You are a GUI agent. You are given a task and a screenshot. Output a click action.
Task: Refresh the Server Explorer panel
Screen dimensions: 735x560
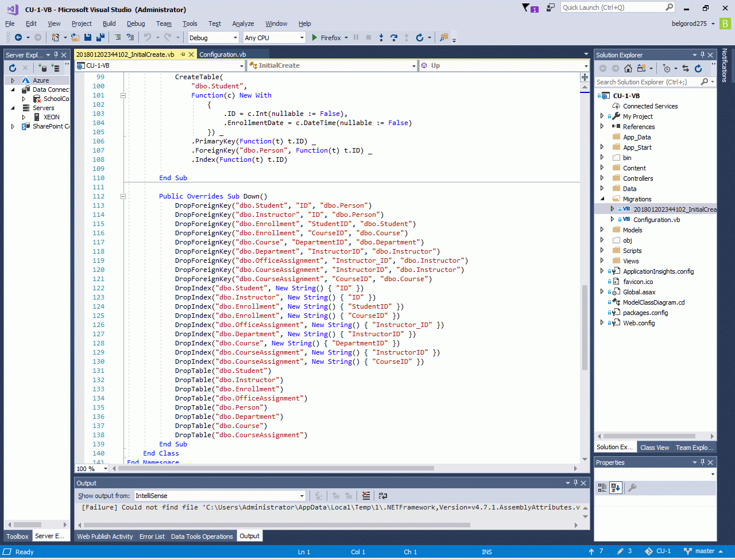[13, 68]
